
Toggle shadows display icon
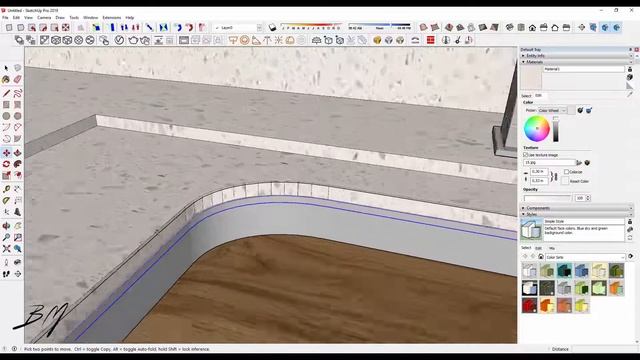272,27
